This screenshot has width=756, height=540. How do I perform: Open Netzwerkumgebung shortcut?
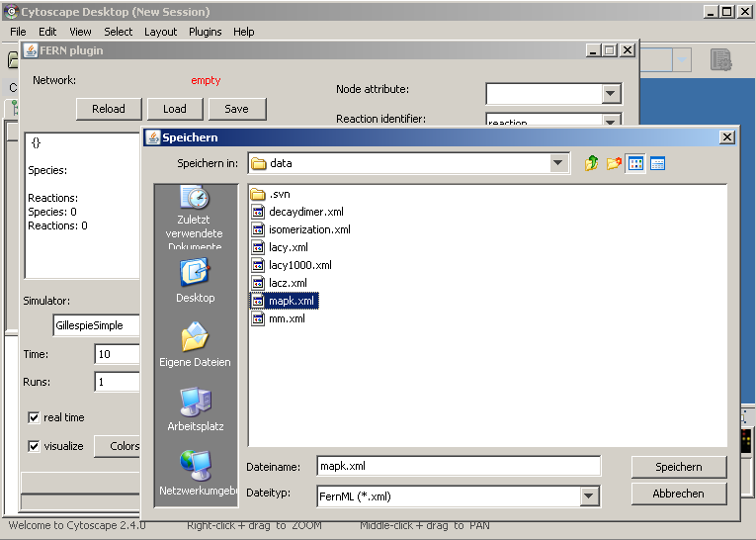coord(198,473)
